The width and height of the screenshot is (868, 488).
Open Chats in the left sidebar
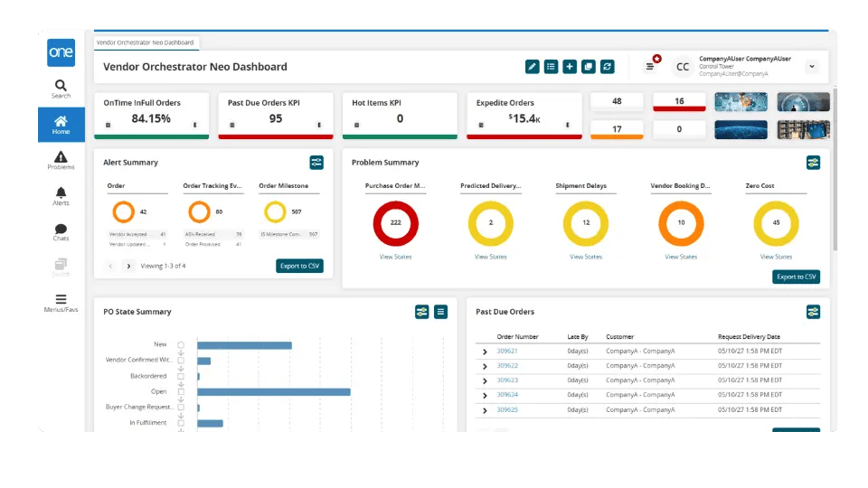[x=61, y=232]
